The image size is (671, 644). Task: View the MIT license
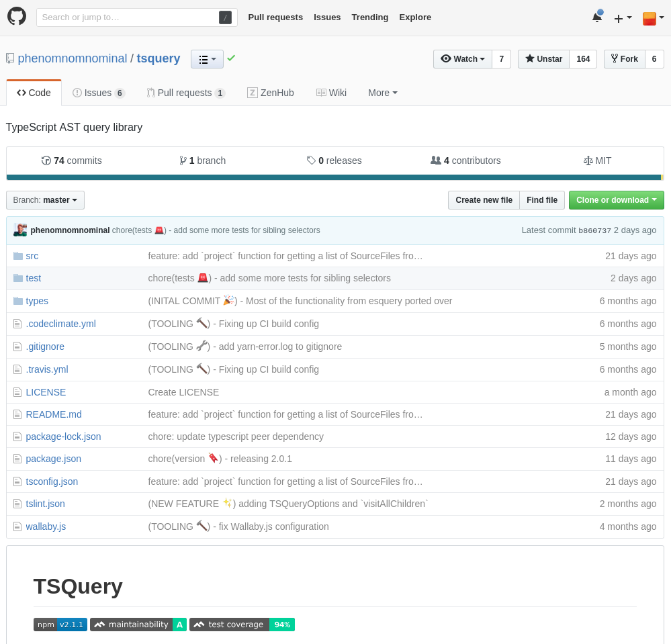point(597,160)
